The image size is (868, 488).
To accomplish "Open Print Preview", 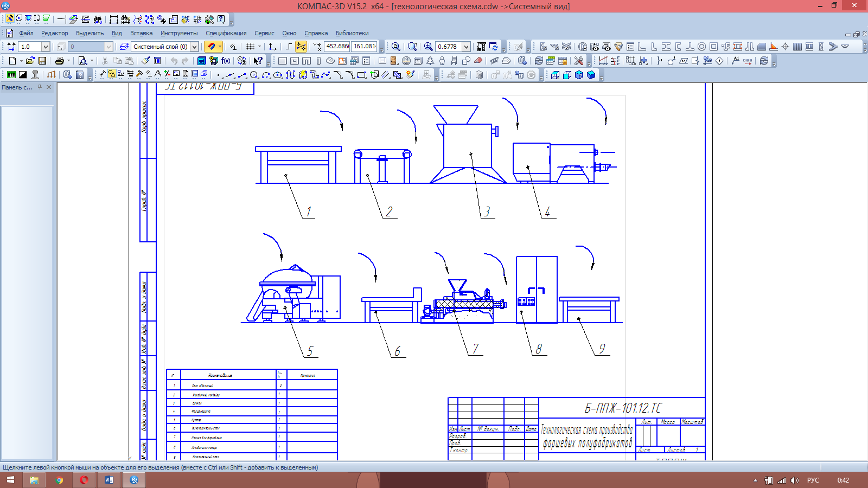I will pos(82,61).
